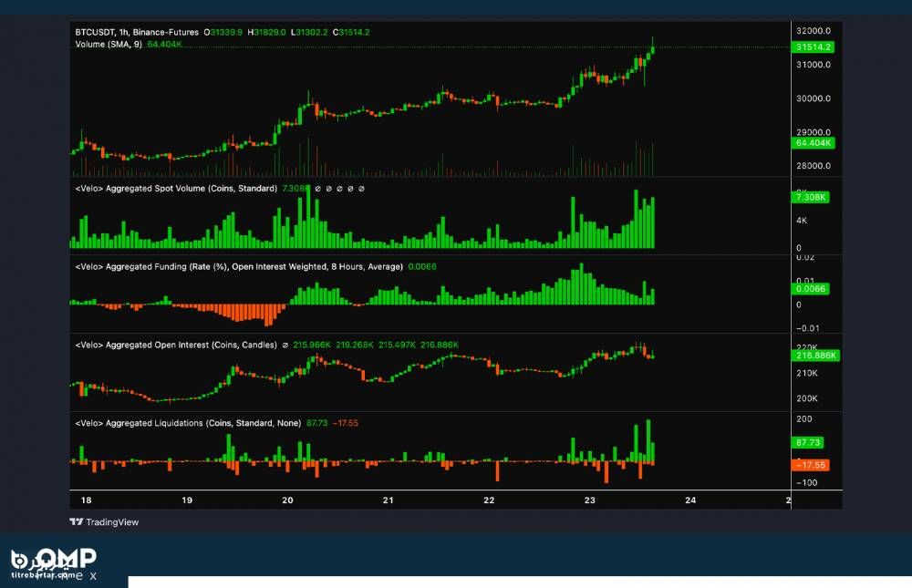Click the 87.73 value in Liquidations legend
This screenshot has height=588, width=912.
pyautogui.click(x=317, y=423)
